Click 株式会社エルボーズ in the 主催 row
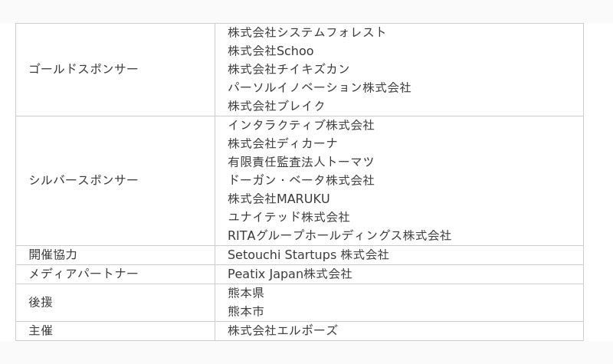The width and height of the screenshot is (613, 364). [x=282, y=330]
